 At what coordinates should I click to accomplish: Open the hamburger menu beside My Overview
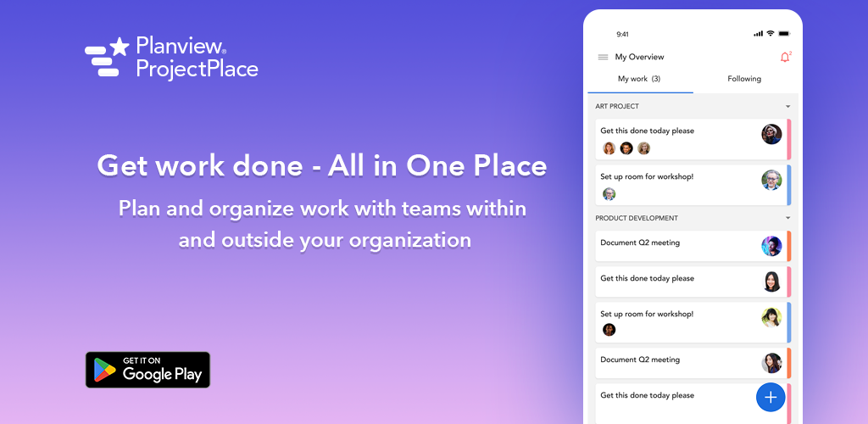(604, 57)
